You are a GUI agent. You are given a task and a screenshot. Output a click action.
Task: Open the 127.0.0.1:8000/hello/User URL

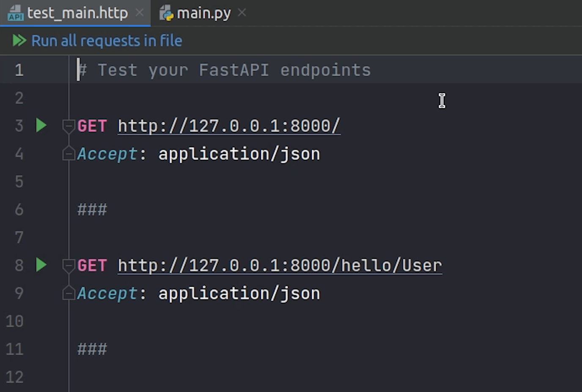[280, 266]
